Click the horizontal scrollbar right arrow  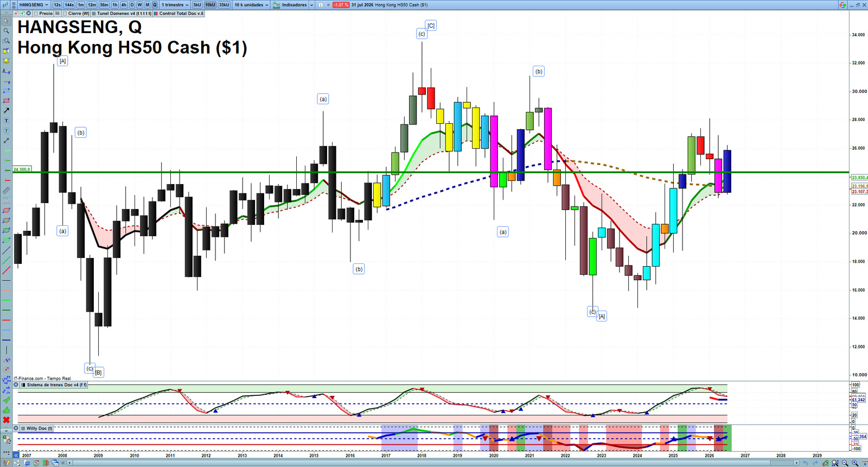pos(796,463)
